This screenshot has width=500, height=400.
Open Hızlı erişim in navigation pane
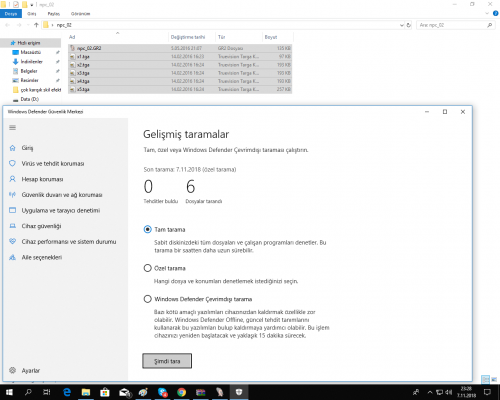point(30,43)
